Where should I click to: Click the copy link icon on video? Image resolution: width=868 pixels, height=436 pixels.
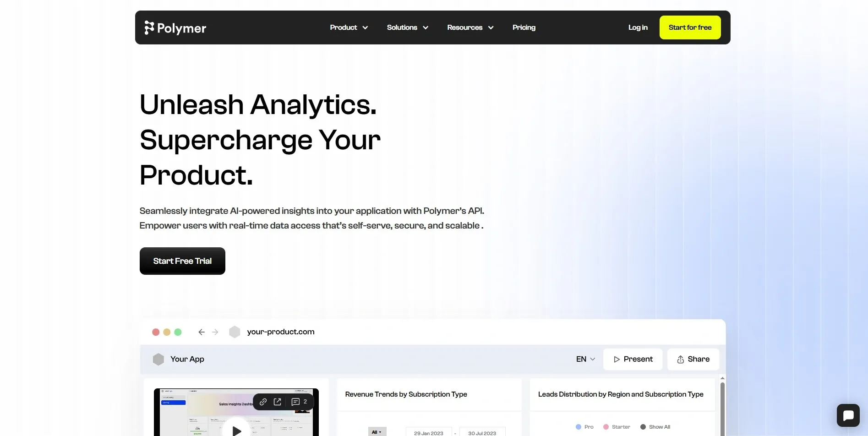pyautogui.click(x=263, y=402)
